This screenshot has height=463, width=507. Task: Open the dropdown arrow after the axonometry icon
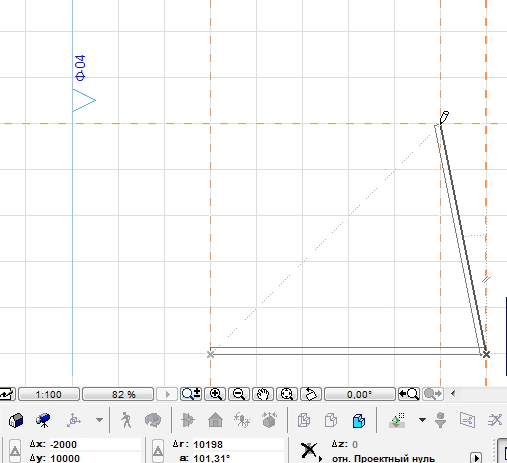[x=99, y=420]
